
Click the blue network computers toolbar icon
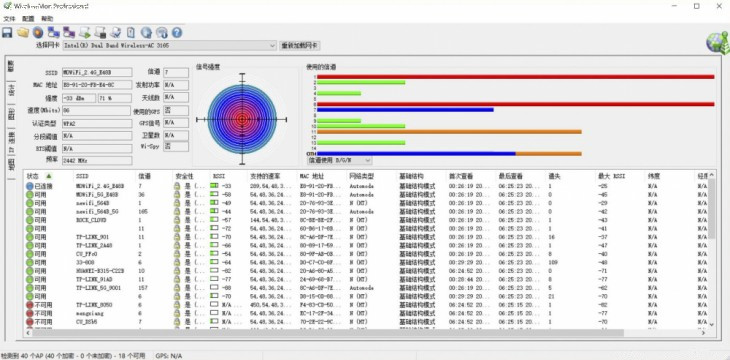click(54, 33)
